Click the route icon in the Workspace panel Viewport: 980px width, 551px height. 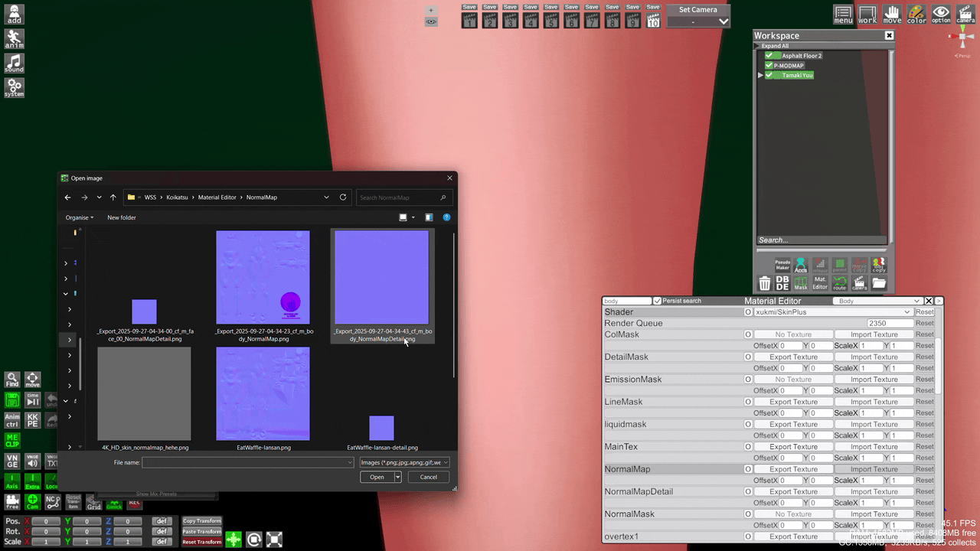[x=839, y=282]
